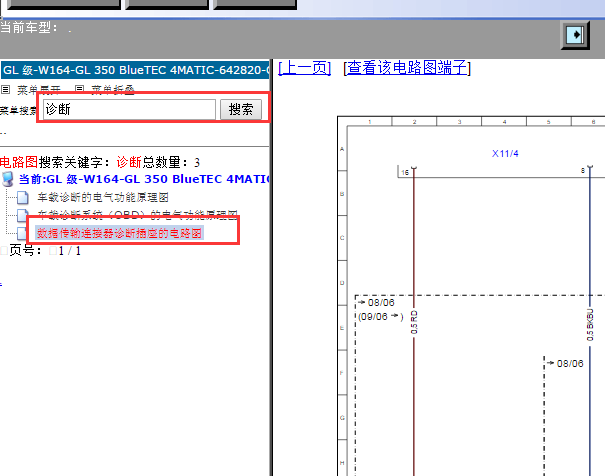Expand menu via 菜单展开 icon
Image resolution: width=605 pixels, height=476 pixels.
coord(5,89)
